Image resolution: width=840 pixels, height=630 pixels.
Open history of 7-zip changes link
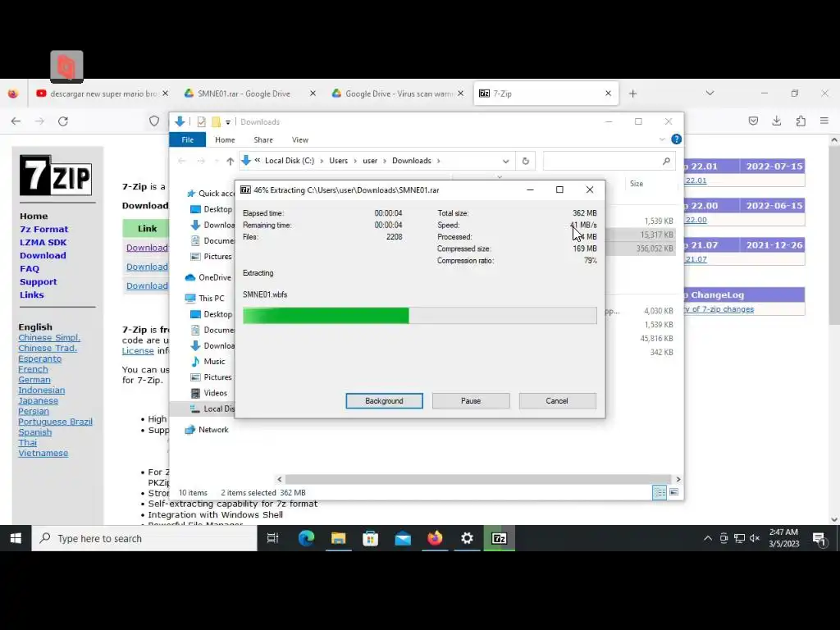point(719,309)
